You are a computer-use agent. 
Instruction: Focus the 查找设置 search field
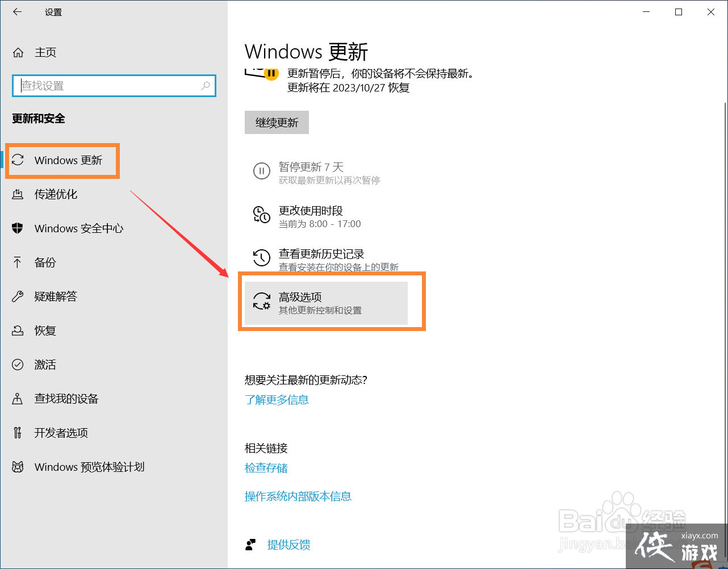click(114, 86)
